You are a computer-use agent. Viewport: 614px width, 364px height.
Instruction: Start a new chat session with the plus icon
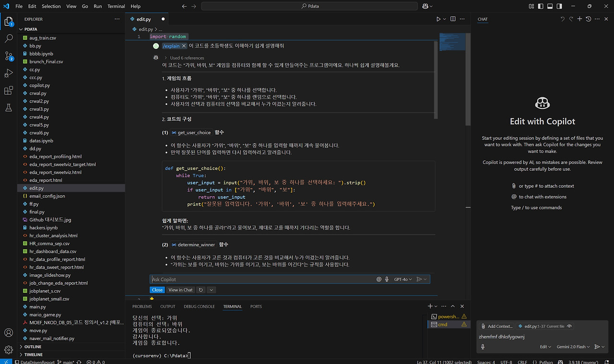pyautogui.click(x=580, y=19)
